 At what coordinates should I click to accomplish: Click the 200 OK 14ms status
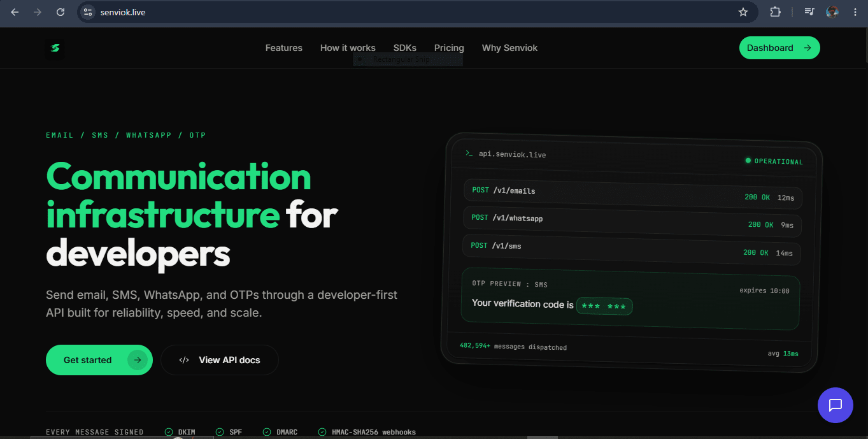point(768,253)
